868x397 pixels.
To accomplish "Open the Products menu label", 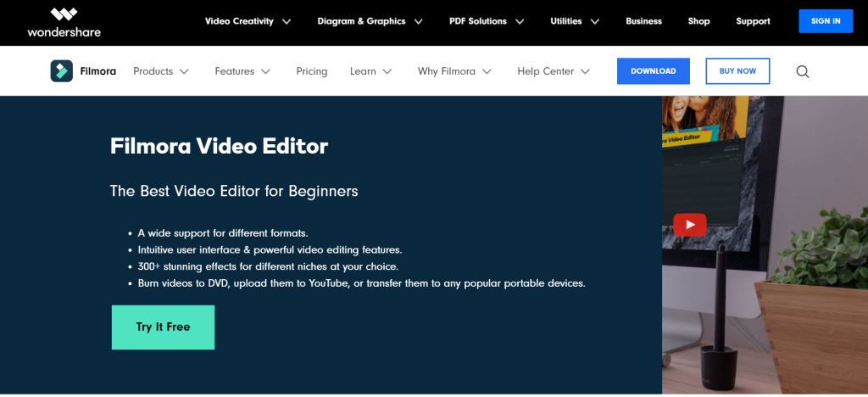I will point(153,71).
